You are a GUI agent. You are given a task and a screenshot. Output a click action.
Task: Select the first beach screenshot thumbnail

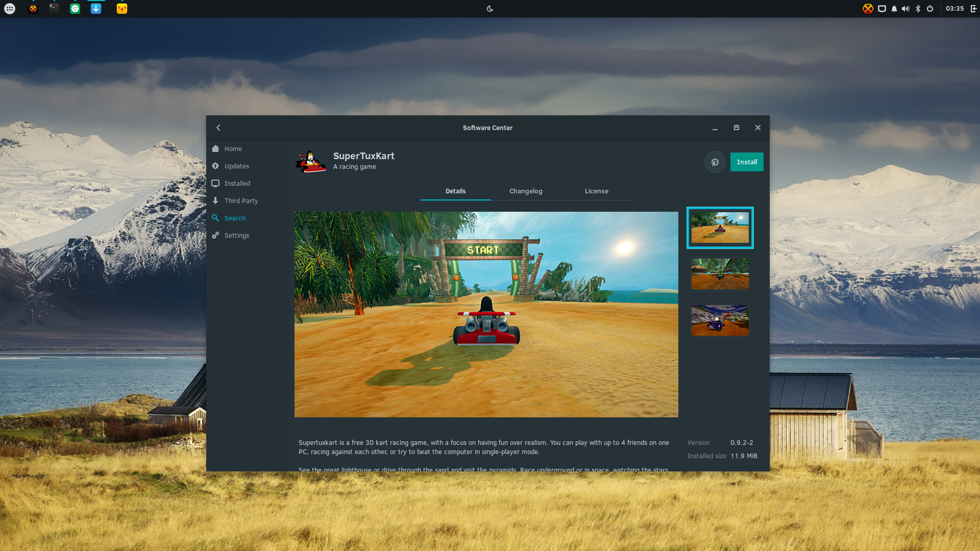(720, 228)
